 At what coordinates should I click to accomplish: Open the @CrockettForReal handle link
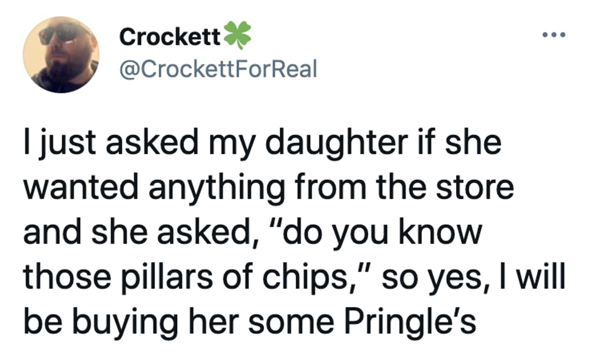coord(218,69)
